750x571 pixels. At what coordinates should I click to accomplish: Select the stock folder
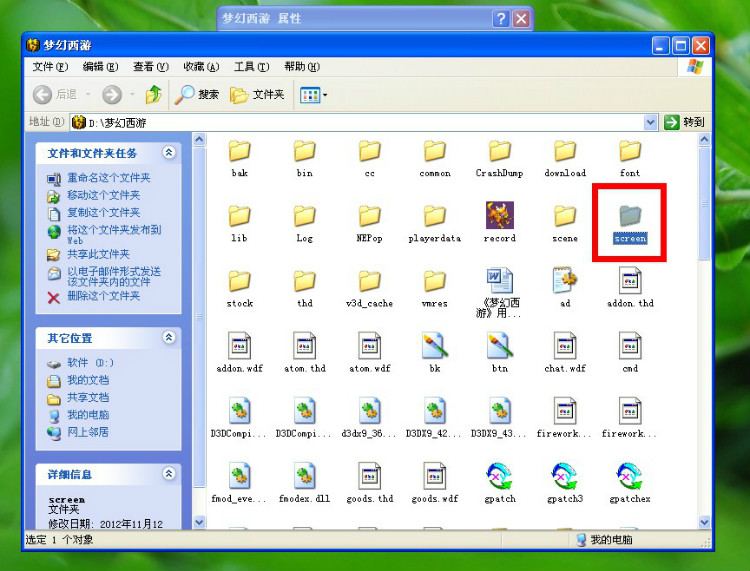[x=239, y=288]
